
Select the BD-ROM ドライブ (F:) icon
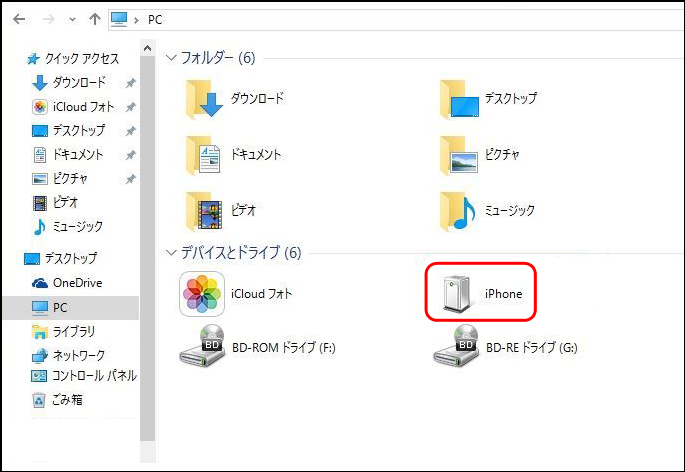[x=202, y=347]
